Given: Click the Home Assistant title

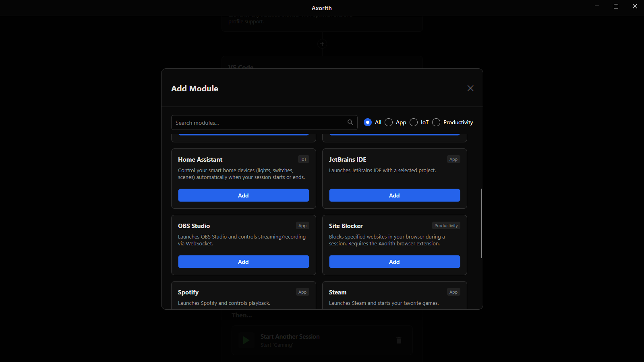Looking at the screenshot, I should [x=200, y=160].
